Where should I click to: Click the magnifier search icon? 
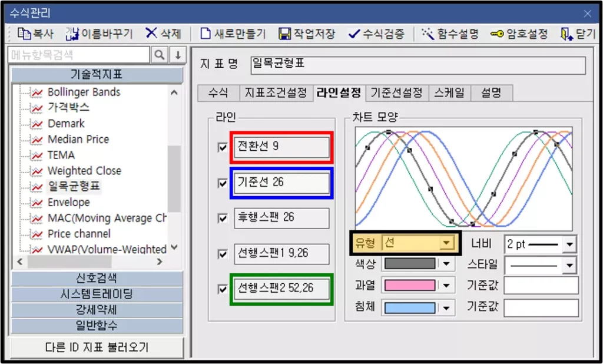pos(159,55)
